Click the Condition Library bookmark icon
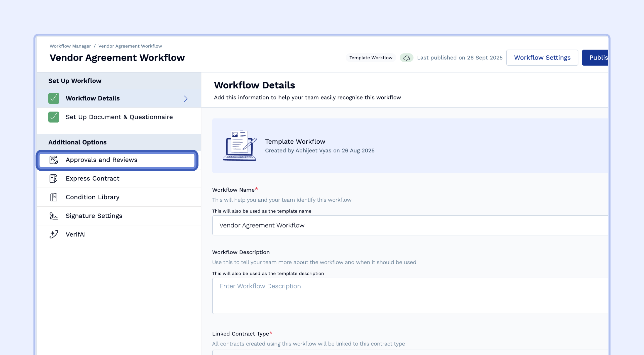Viewport: 644px width, 355px height. (x=54, y=197)
